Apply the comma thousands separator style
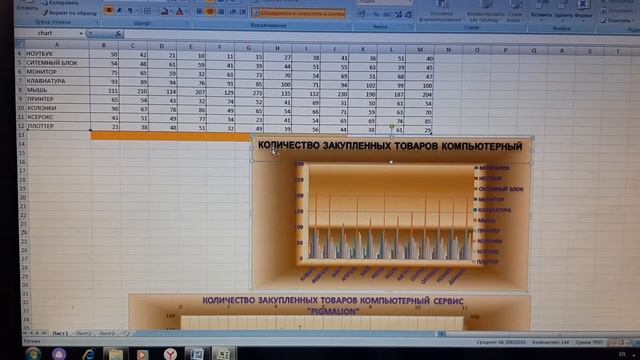Viewport: 640px width, 360px height. pos(387,14)
